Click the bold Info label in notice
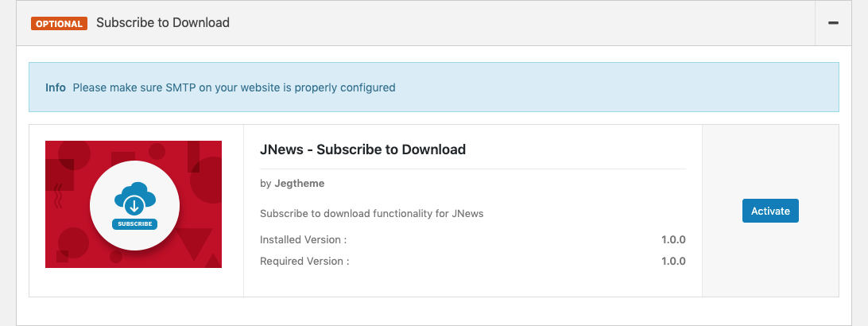 click(x=56, y=87)
